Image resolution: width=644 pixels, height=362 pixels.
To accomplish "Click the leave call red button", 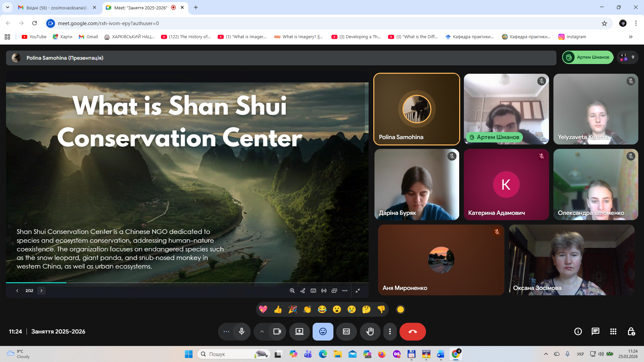I will 413,331.
